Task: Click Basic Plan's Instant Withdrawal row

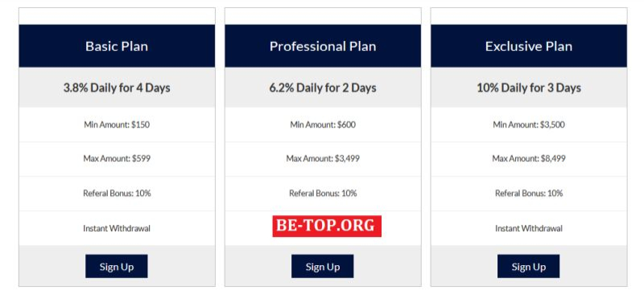Action: [x=117, y=228]
